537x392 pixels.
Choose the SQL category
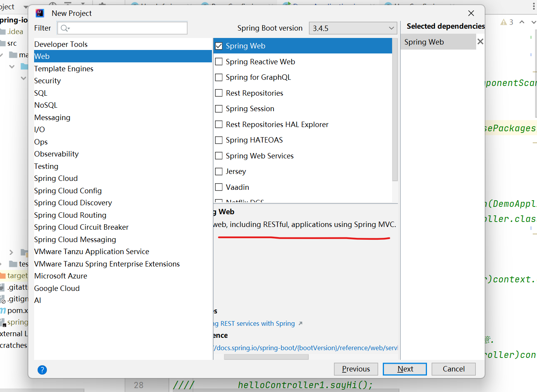123,93
